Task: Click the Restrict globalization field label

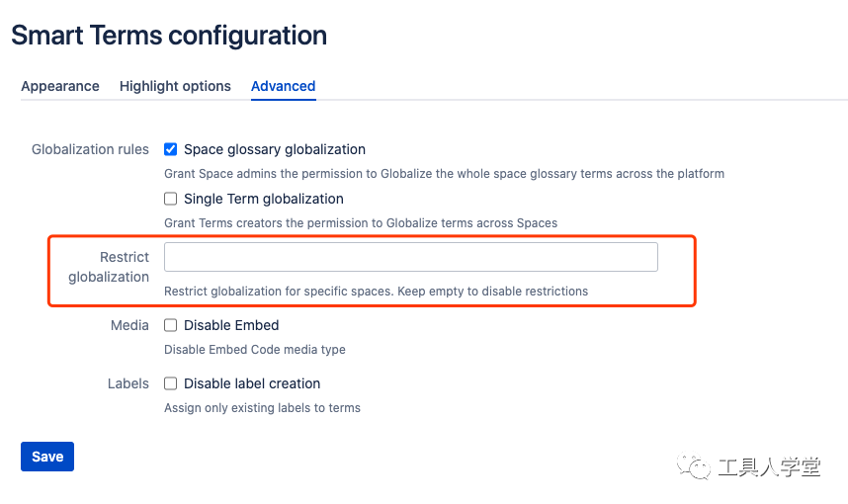Action: [x=109, y=267]
